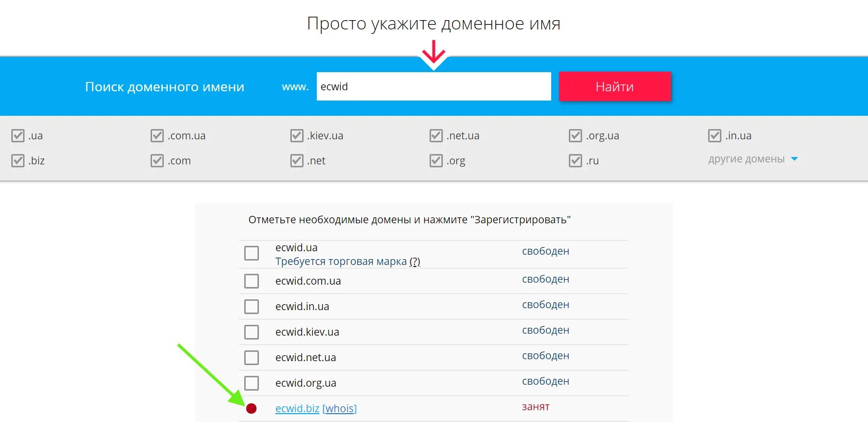The width and height of the screenshot is (868, 422).
Task: Toggle the .ru domain filter checkbox
Action: point(575,161)
